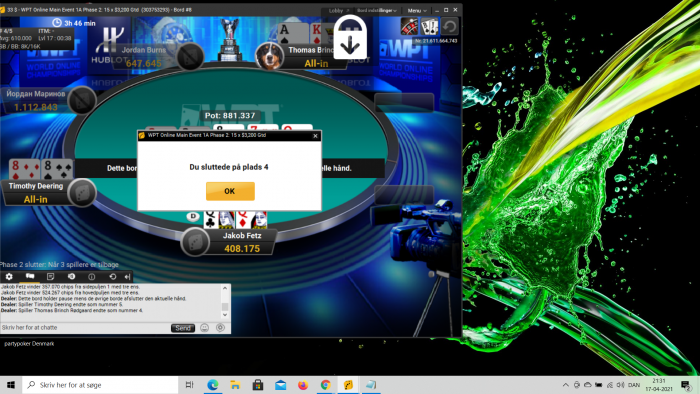
Task: Open the notes panel icon
Action: (x=50, y=277)
